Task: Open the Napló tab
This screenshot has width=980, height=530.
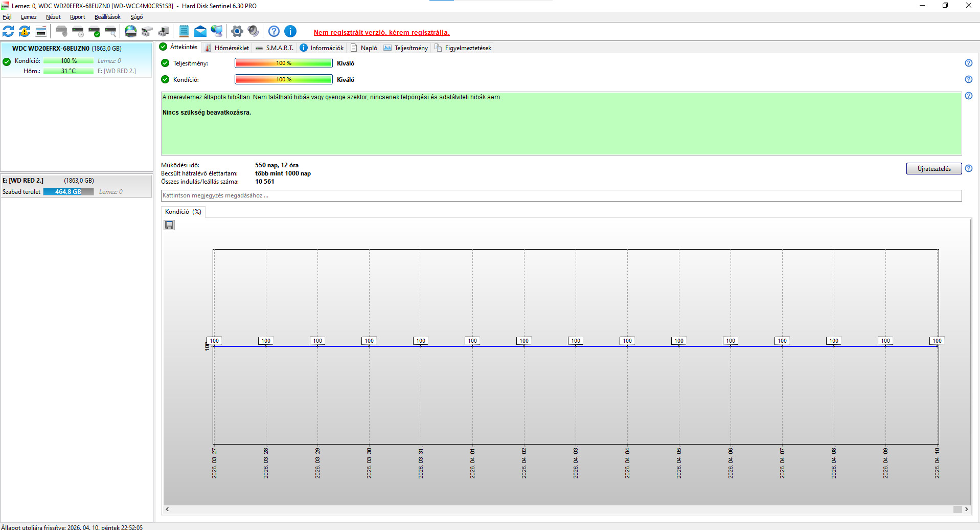Action: pos(364,48)
